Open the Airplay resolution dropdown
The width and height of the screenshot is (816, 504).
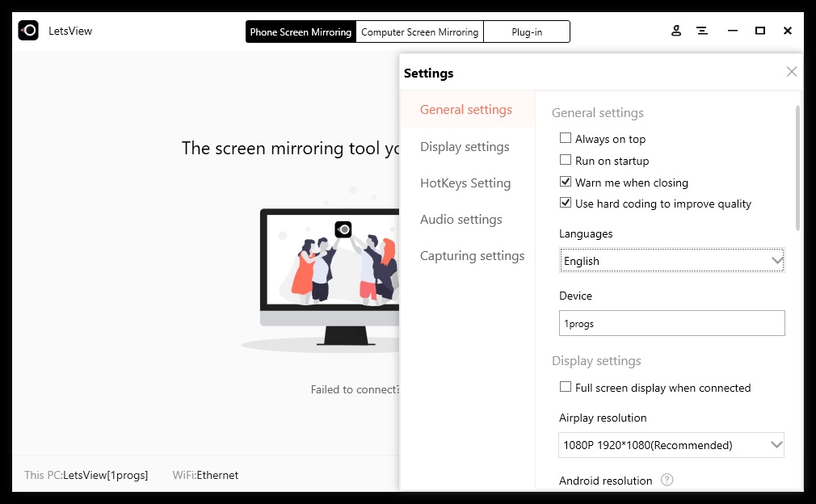click(671, 445)
